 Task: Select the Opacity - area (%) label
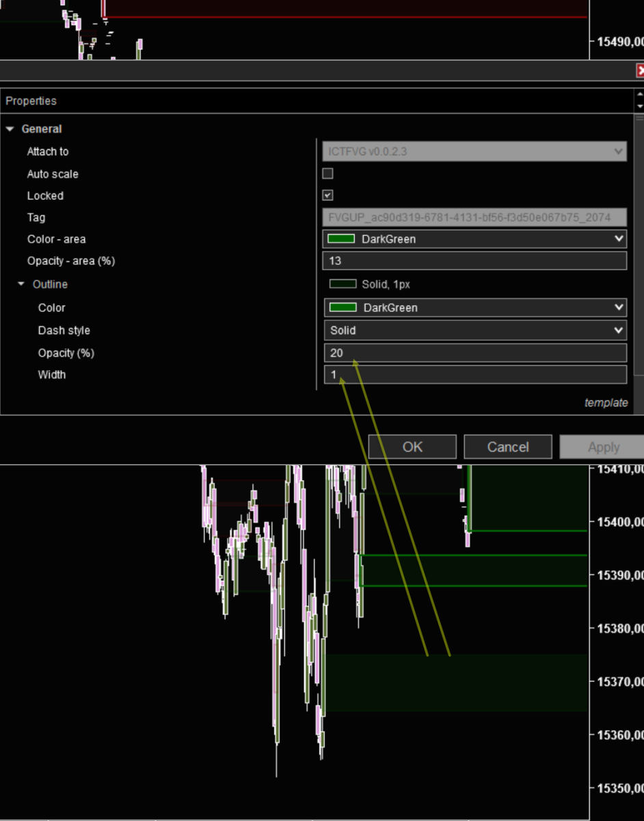click(x=71, y=261)
